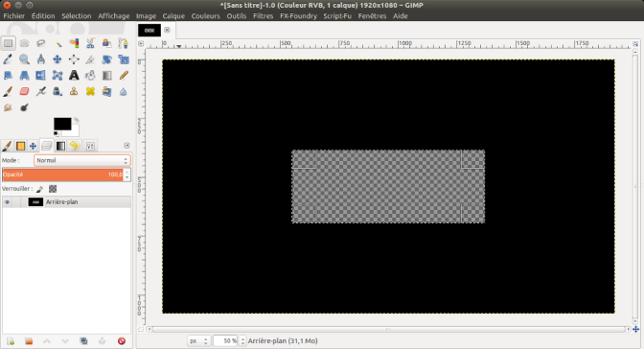Viewport: 644px width, 349px height.
Task: Select the Pencil tool
Action: 124,75
